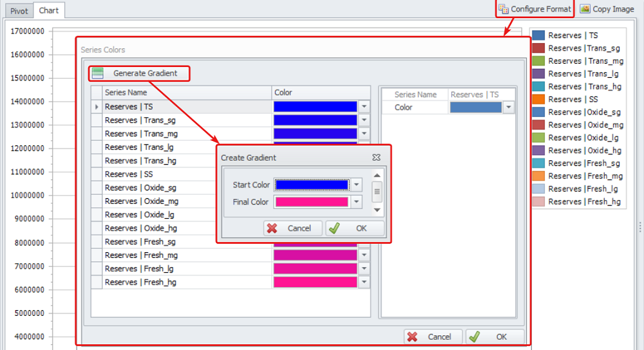Image resolution: width=644 pixels, height=350 pixels.
Task: Open Color dropdown in series property panel
Action: 509,107
